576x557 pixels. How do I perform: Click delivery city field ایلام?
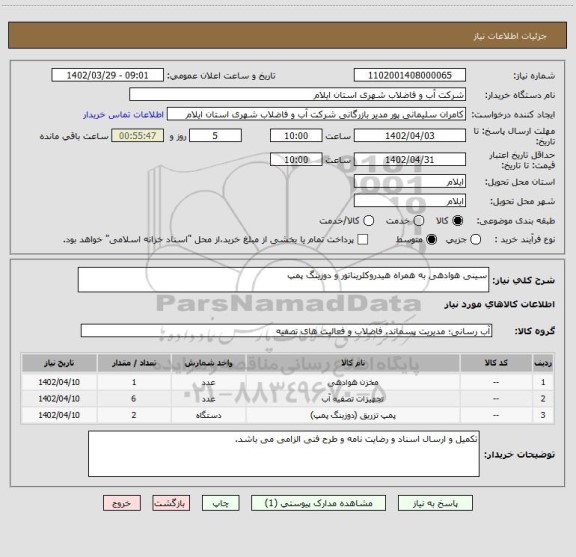(410, 201)
